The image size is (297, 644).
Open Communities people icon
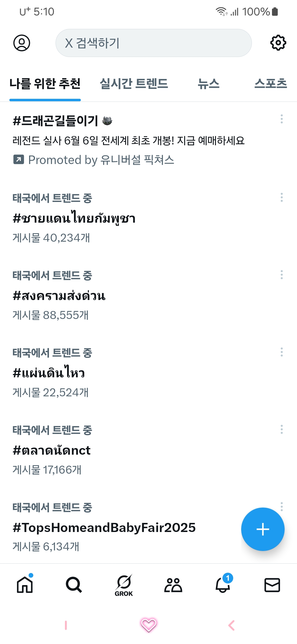[173, 585]
